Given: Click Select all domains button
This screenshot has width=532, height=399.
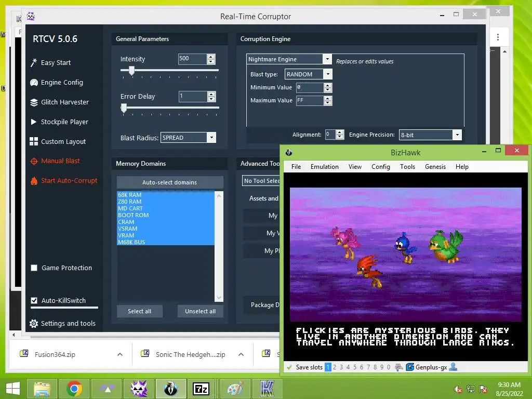Looking at the screenshot, I should [139, 311].
